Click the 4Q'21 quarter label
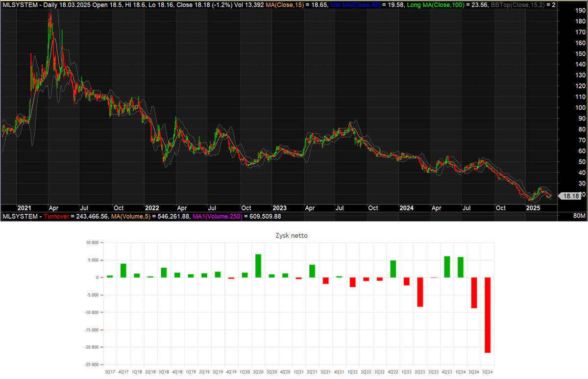 [339, 373]
